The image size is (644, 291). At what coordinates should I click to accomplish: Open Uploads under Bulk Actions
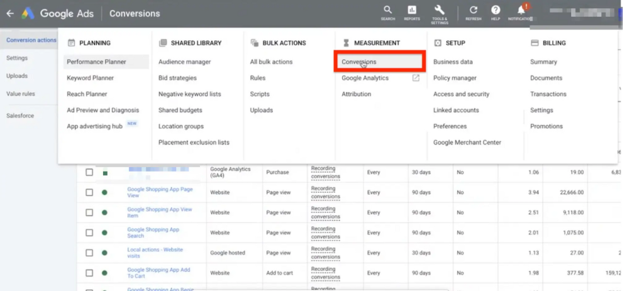coord(262,110)
